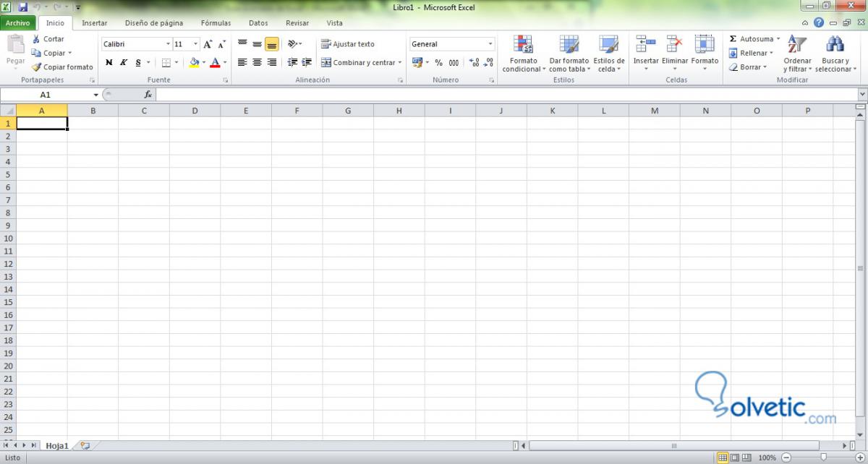The width and height of the screenshot is (868, 464).
Task: Switch to Page Layout view in status bar
Action: pyautogui.click(x=734, y=457)
